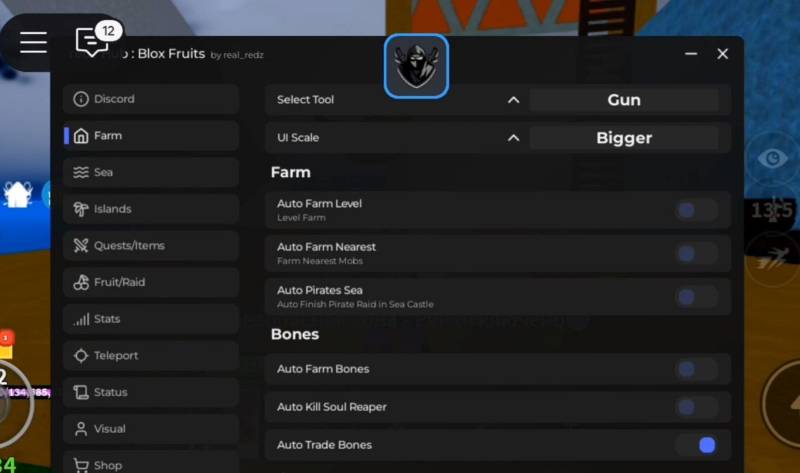Go to Quests/Items crossed swords tab
The width and height of the screenshot is (800, 473).
coord(151,245)
